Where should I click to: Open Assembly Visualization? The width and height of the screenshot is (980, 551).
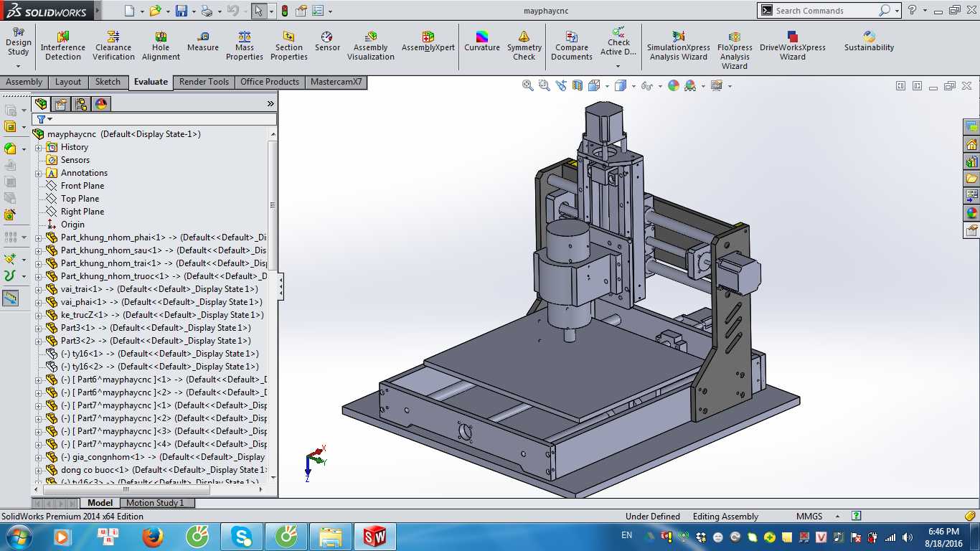click(x=371, y=46)
